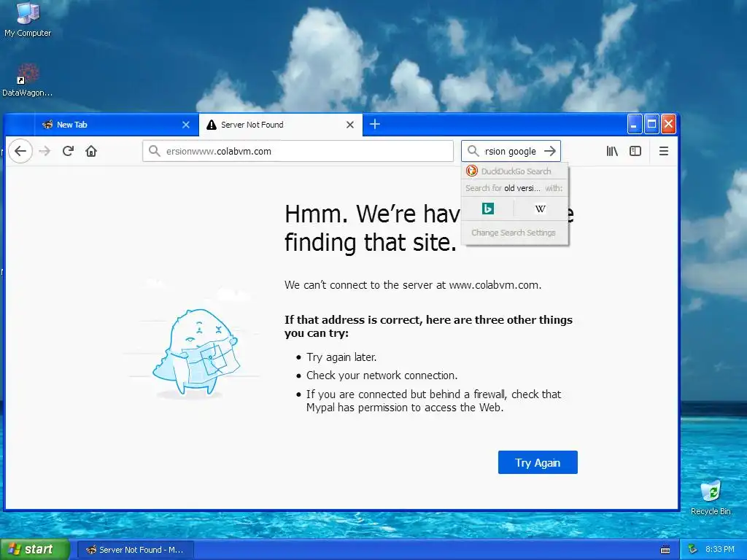Screen dimensions: 747x560
Task: Click the network tray icon
Action: pos(692,549)
